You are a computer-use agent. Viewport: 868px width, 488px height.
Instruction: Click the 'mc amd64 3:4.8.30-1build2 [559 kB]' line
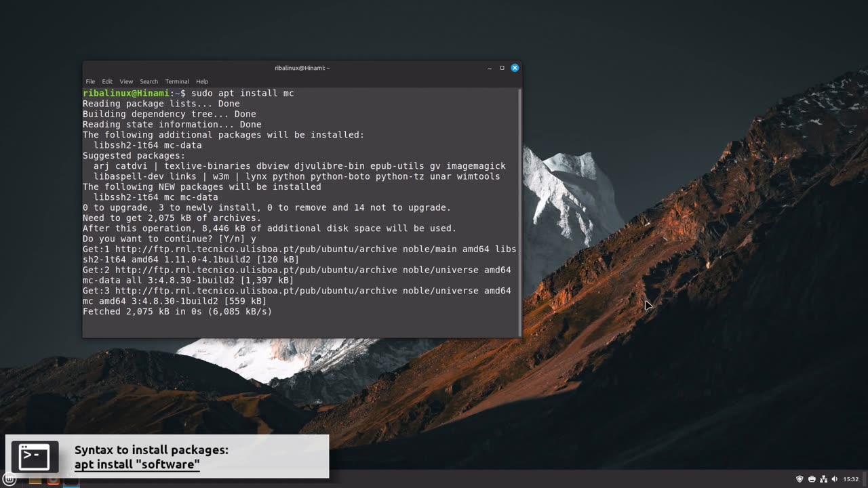tap(175, 301)
